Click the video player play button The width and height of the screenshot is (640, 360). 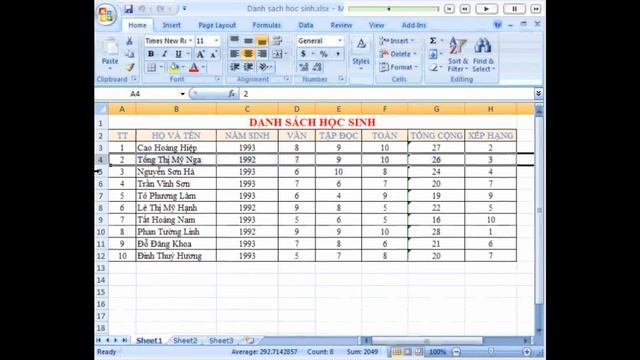(x=487, y=9)
